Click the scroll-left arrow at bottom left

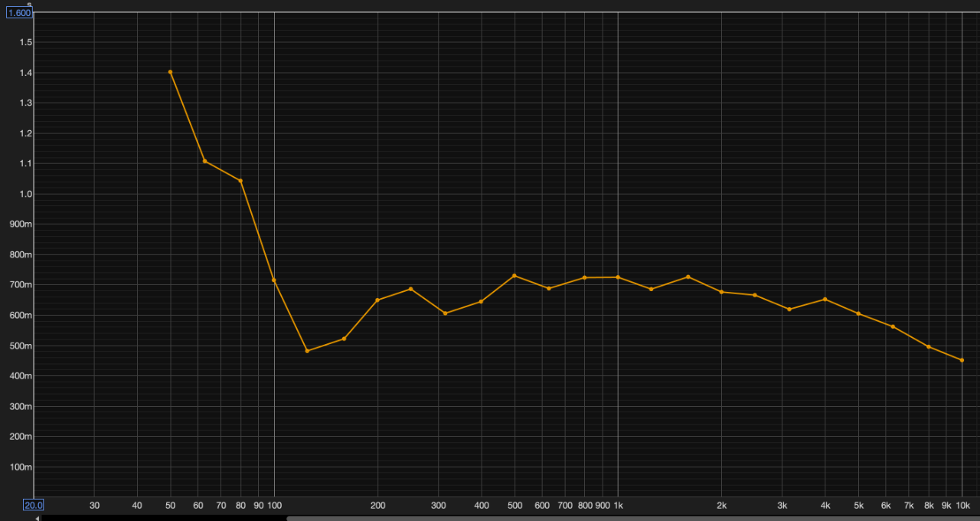coord(37,518)
